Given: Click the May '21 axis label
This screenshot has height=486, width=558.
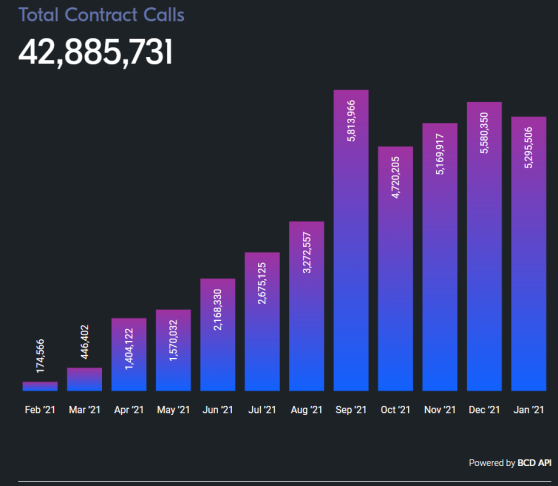Looking at the screenshot, I should click(x=173, y=410).
